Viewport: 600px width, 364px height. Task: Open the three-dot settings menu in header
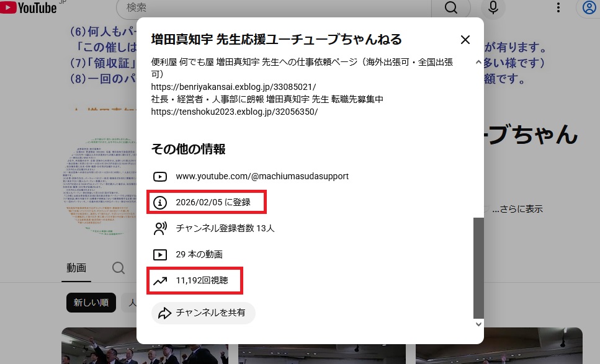[x=558, y=7]
